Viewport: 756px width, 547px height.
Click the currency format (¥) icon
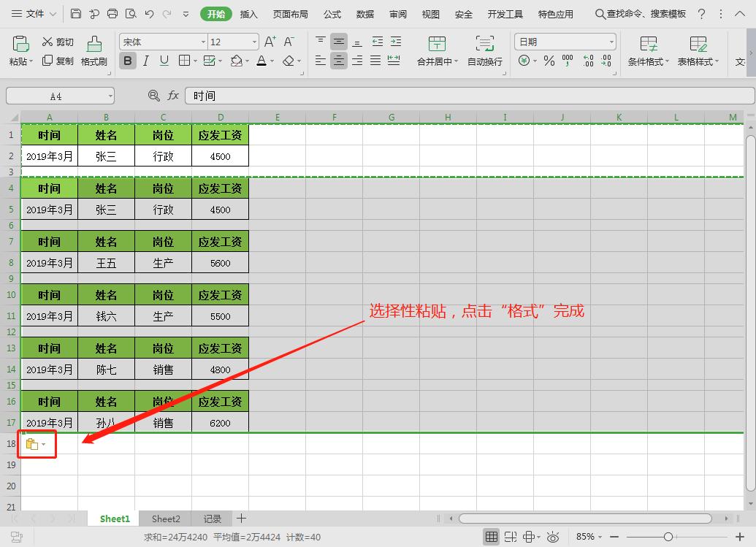tap(524, 61)
